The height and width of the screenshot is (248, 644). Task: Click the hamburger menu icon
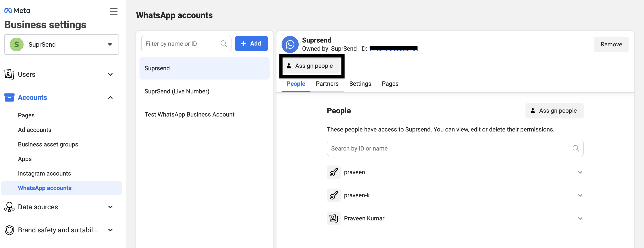coord(114,11)
